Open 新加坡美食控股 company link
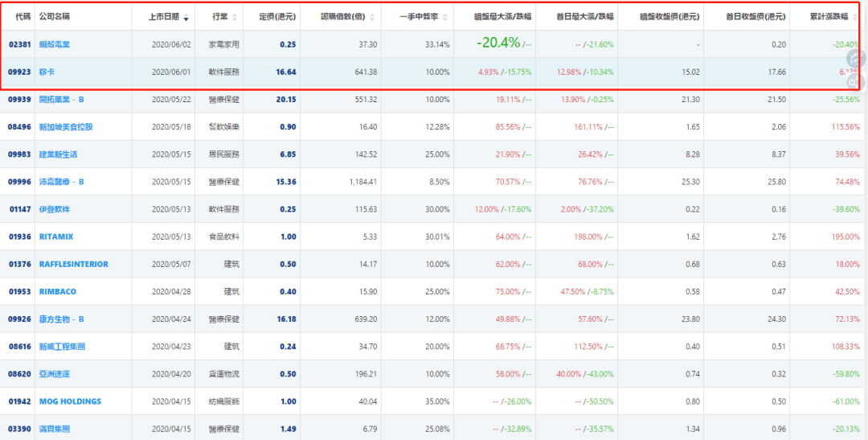The height and width of the screenshot is (440, 868). pyautogui.click(x=66, y=127)
